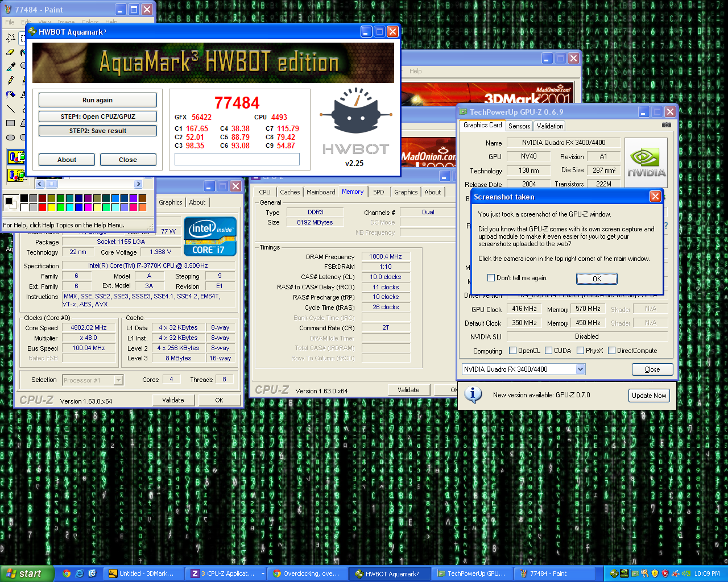Viewport: 728px width, 582px height.
Task: Pick the Eyedropper color picker tool
Action: (x=11, y=66)
